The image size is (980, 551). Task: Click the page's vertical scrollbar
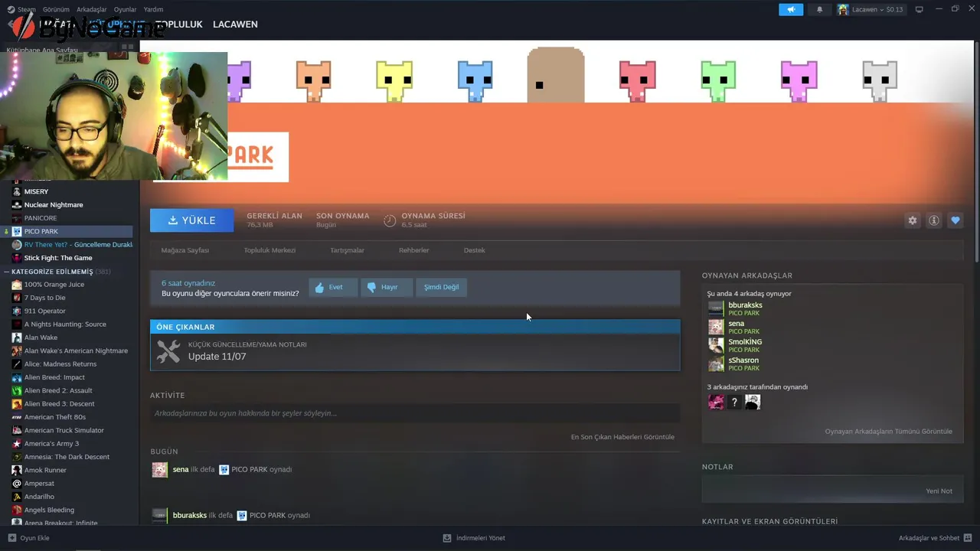pyautogui.click(x=977, y=153)
